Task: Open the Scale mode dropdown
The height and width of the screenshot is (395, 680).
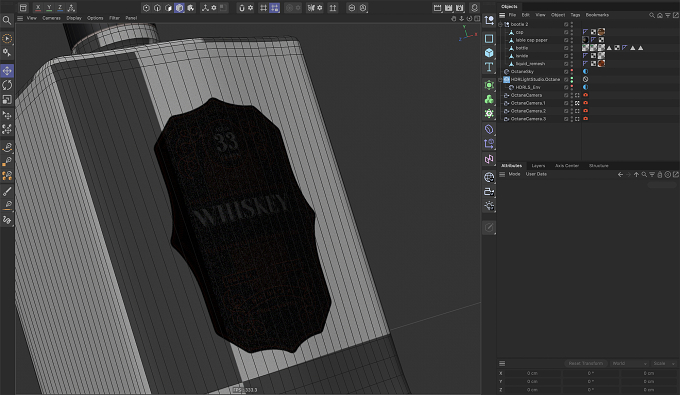Action: tap(664, 363)
